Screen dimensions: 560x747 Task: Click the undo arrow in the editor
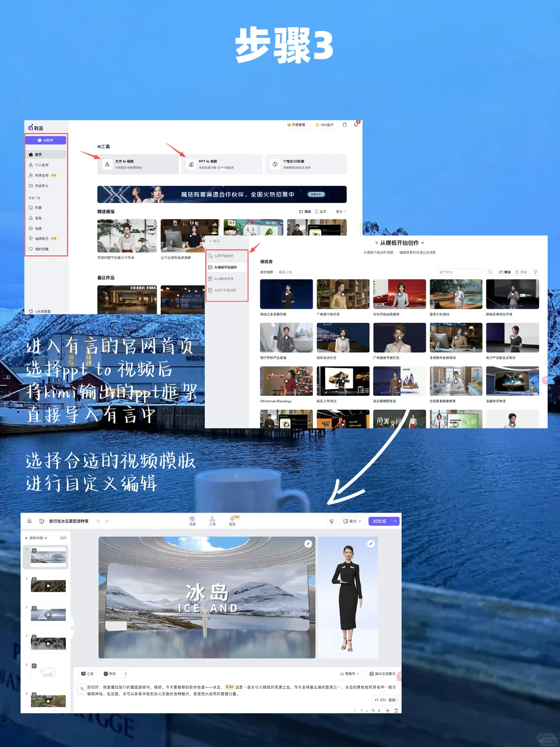click(98, 521)
